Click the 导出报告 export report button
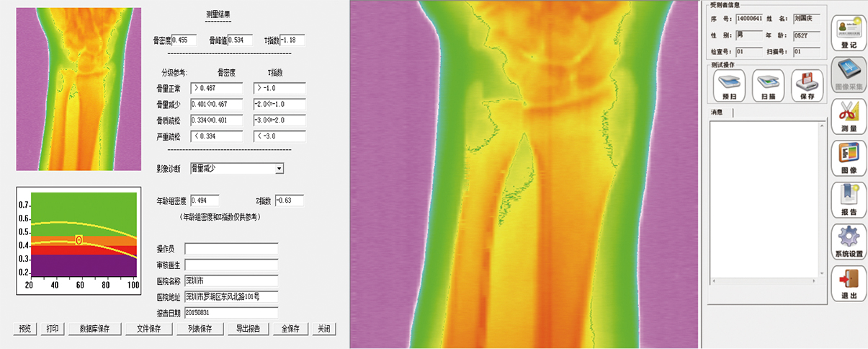Viewport: 868px width, 349px height. [x=248, y=329]
